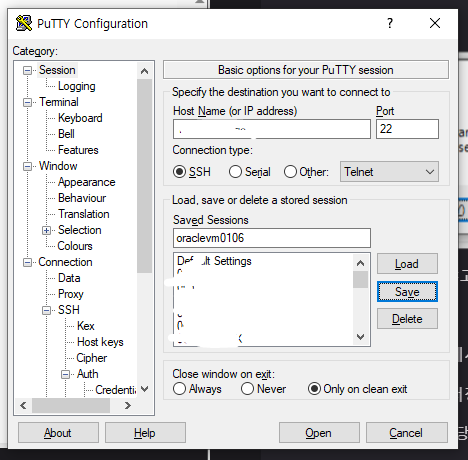Open the Cipher category
The width and height of the screenshot is (468, 460).
pos(92,358)
